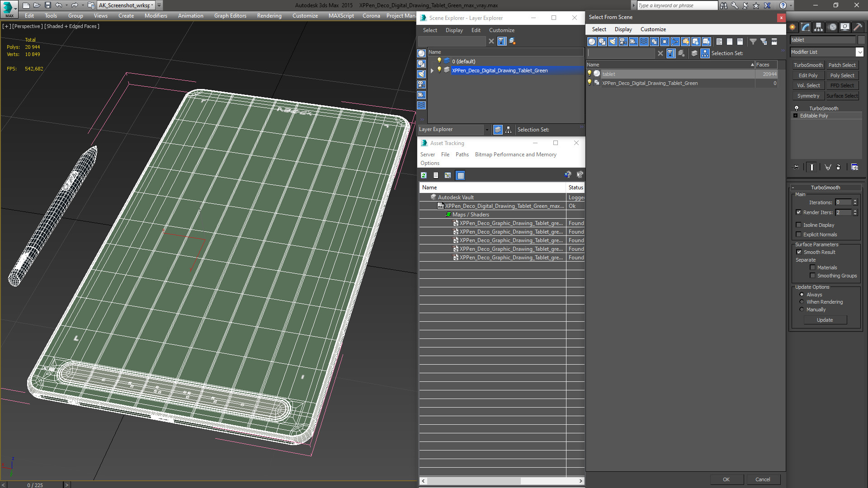This screenshot has width=868, height=488.
Task: Enable separate by Materials checkbox
Action: pos(812,267)
